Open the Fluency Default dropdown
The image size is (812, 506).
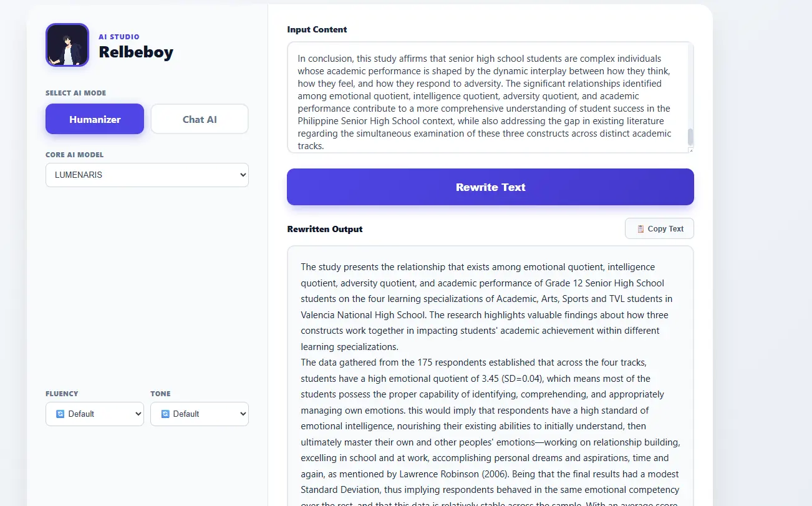point(95,414)
